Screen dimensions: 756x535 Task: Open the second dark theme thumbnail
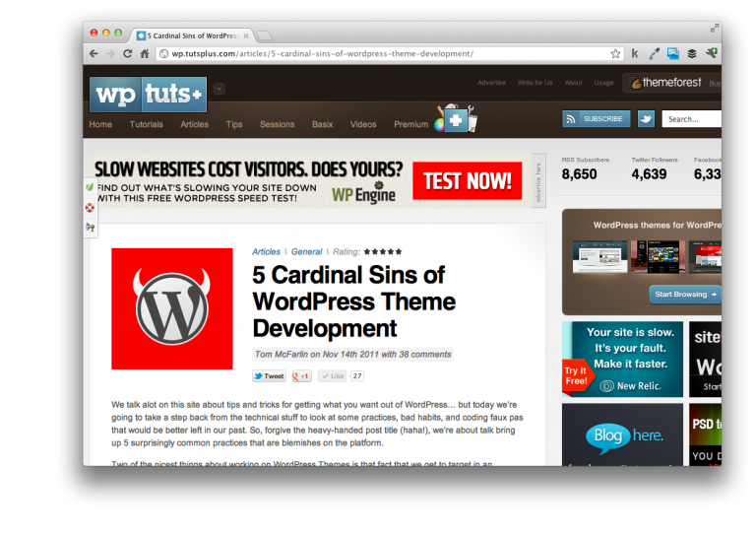click(658, 257)
